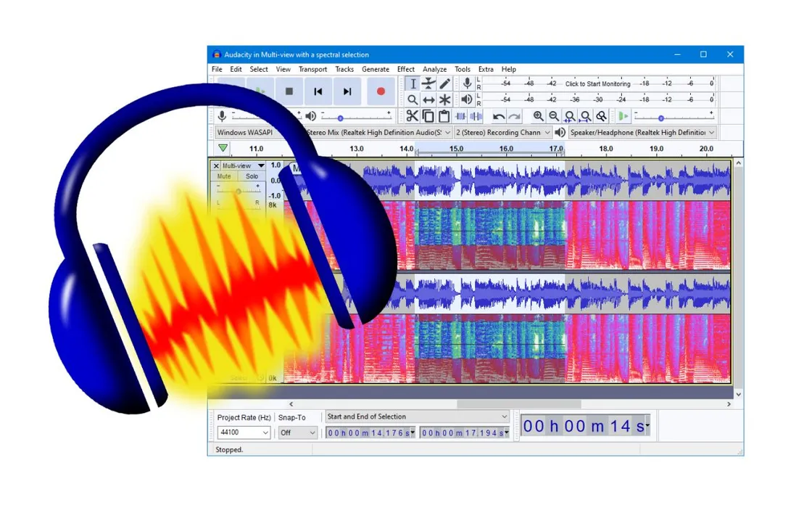Click the green Play-at-Speed button
Screen dimensions: 812x508
pyautogui.click(x=623, y=117)
